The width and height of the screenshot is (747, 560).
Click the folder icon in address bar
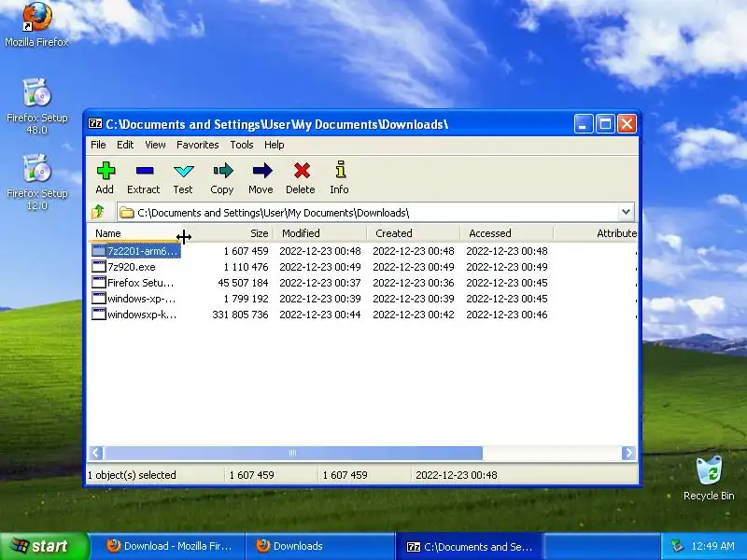tap(126, 213)
